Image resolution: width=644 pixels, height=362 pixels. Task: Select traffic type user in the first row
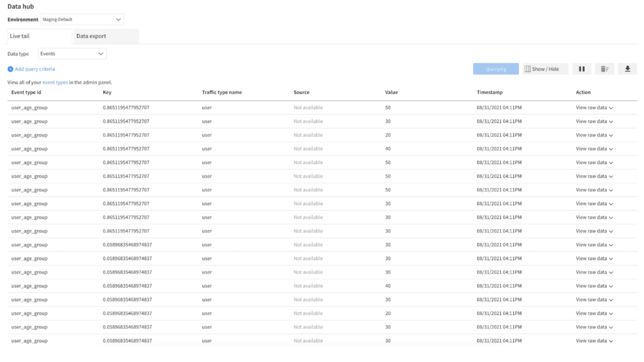(207, 108)
